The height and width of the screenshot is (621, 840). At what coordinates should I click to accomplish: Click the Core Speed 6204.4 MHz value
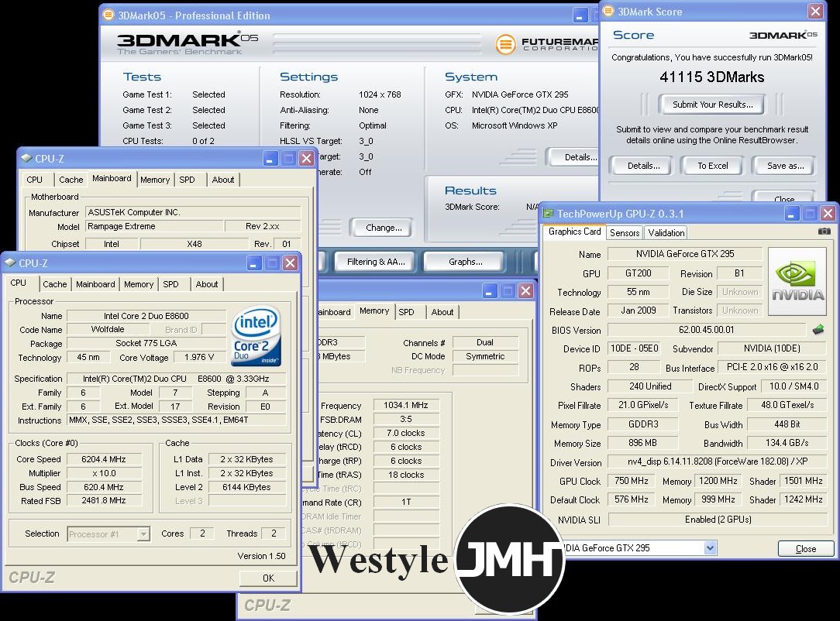(x=104, y=459)
